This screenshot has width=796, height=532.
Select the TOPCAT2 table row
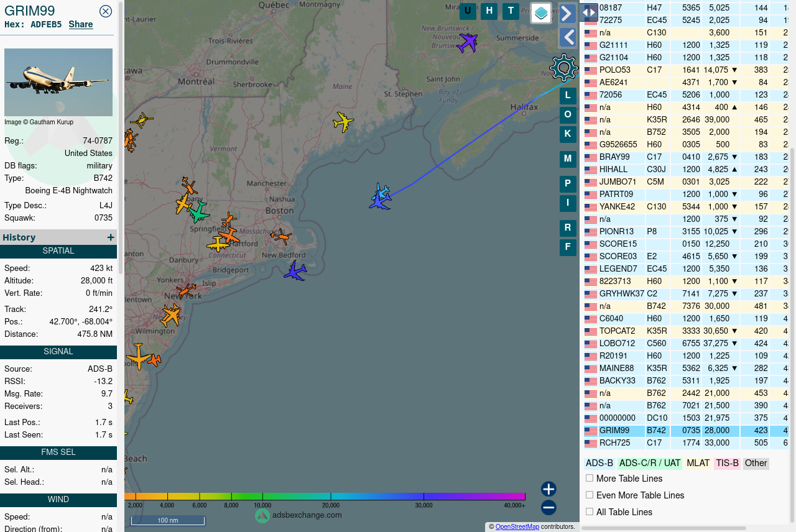[x=688, y=331]
